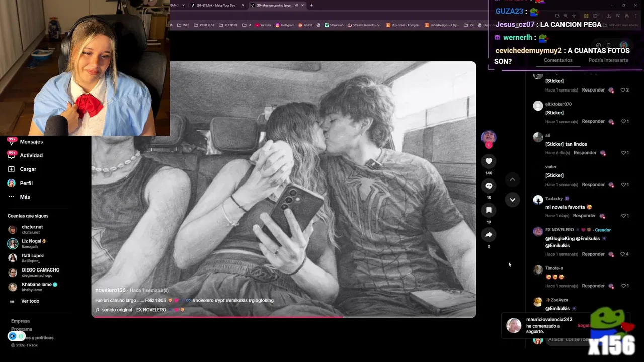Share the video using the arrow icon
Viewport: 644px width, 362px height.
click(x=489, y=235)
